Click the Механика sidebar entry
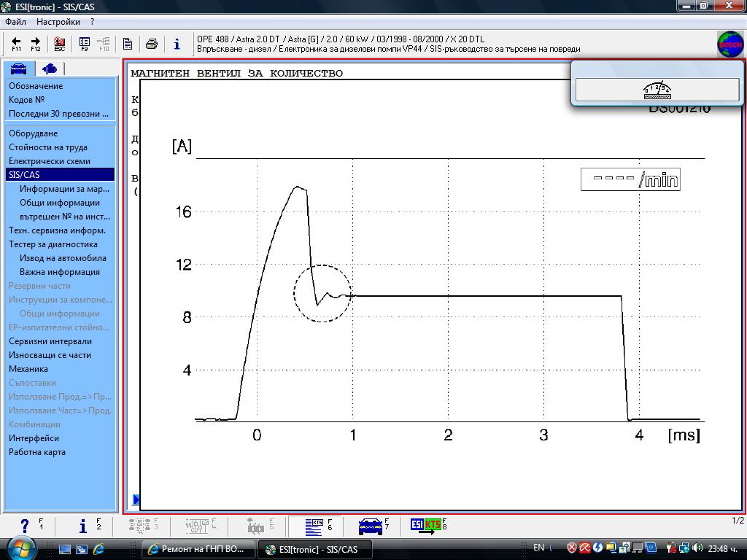This screenshot has width=747, height=560. pyautogui.click(x=28, y=369)
